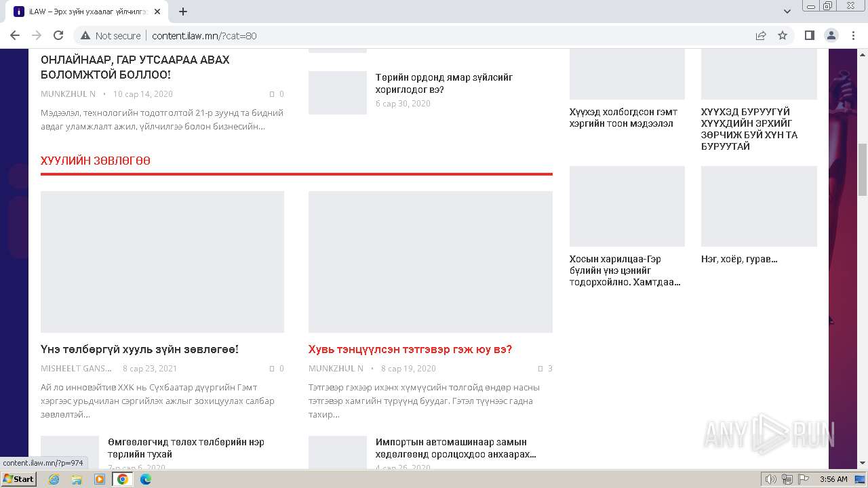The height and width of the screenshot is (488, 868).
Task: Open the ХУУЛИЙН ЗӨВЛӨГӨӨ section heading
Action: coord(96,161)
